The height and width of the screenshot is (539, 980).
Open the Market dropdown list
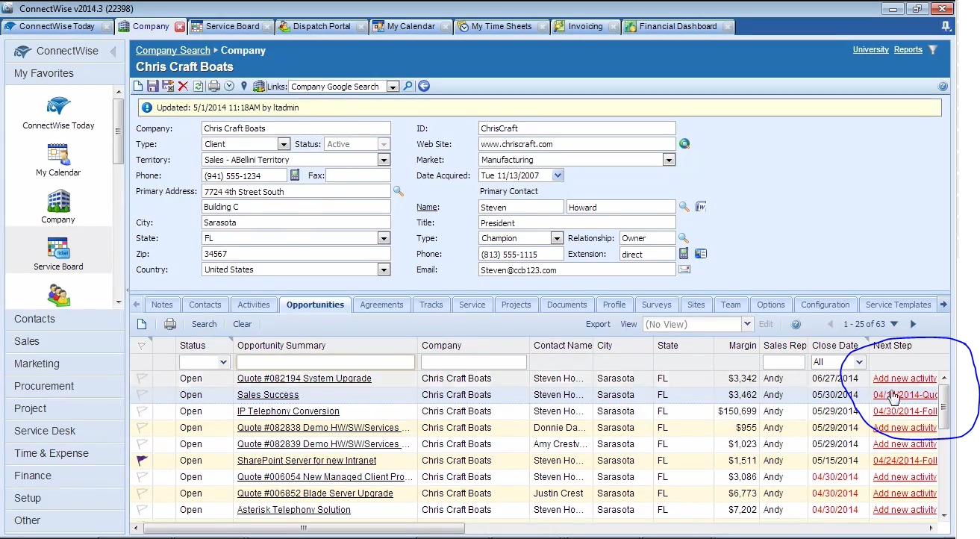669,160
